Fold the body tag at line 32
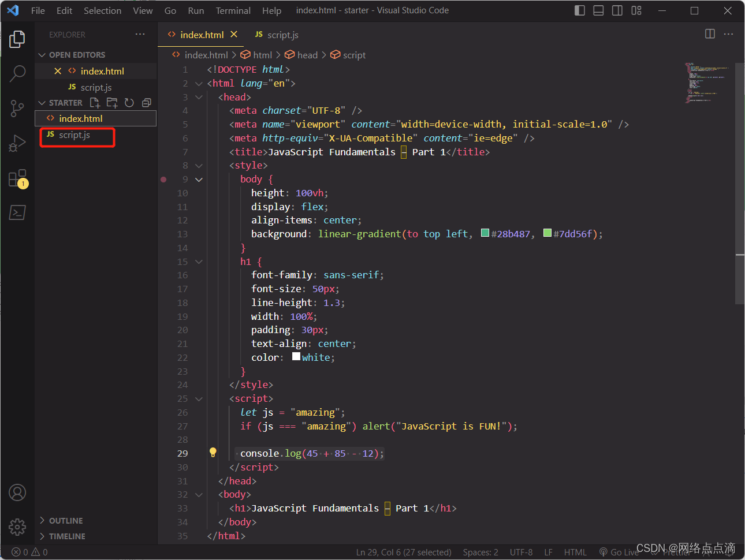This screenshot has height=560, width=745. (x=199, y=495)
